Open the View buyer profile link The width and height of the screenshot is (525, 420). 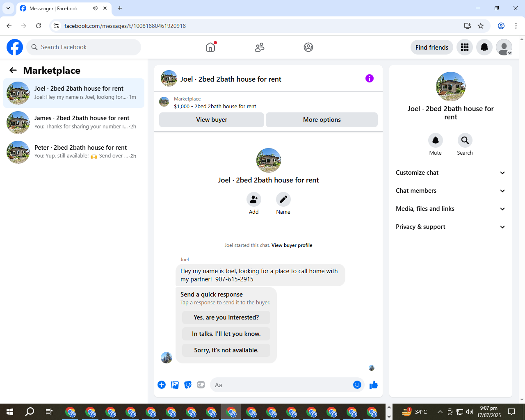pos(292,245)
